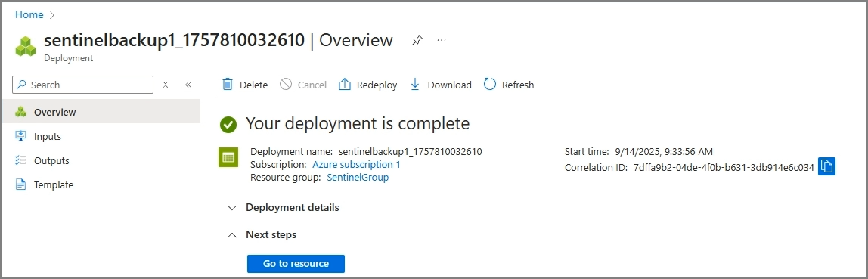This screenshot has width=868, height=279.
Task: Click the Download arrow icon
Action: [415, 84]
